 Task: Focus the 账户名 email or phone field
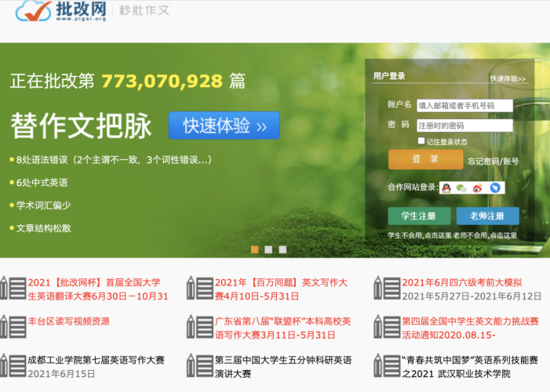click(464, 105)
